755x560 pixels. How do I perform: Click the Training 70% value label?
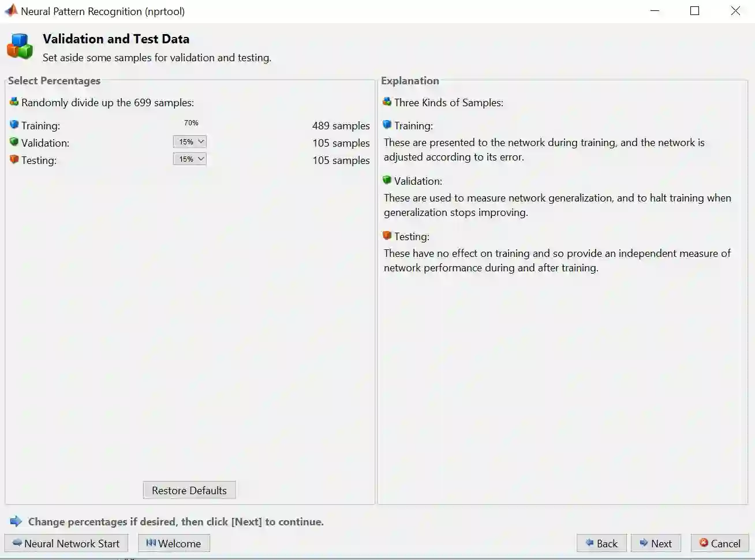191,123
